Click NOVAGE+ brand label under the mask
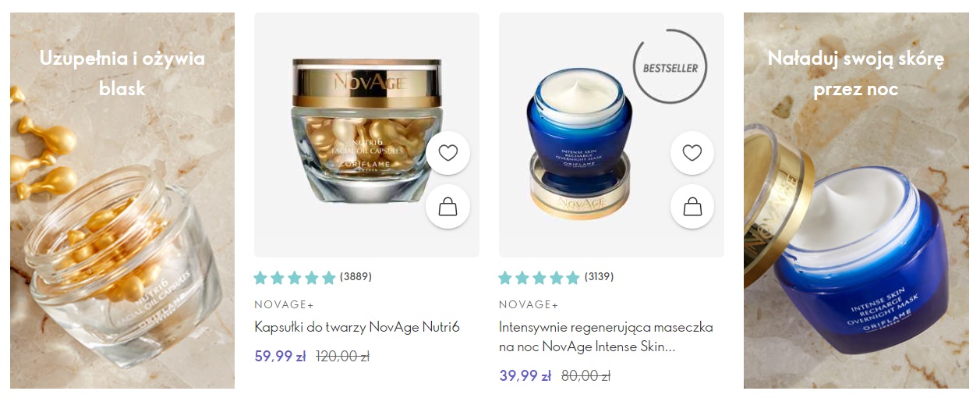 pos(529,304)
